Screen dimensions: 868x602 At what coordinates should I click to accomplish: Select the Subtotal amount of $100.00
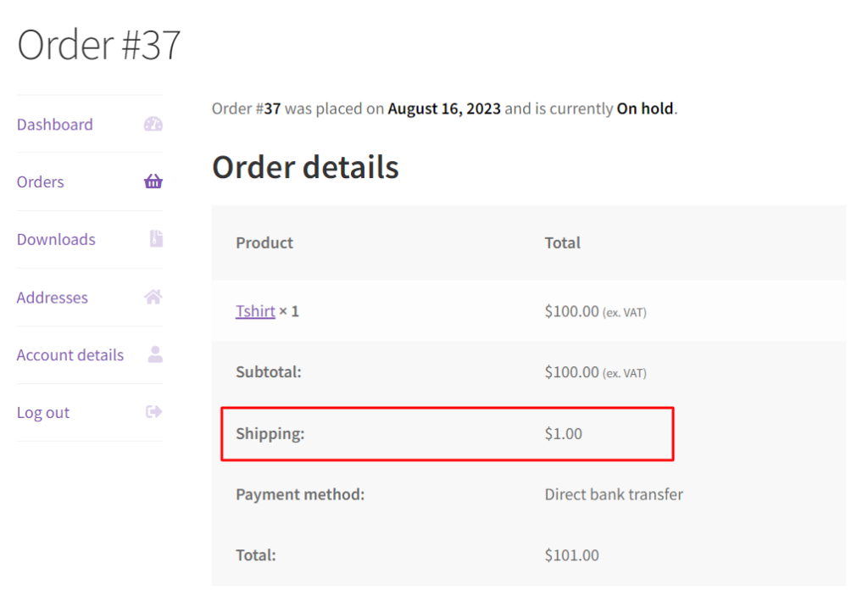(x=573, y=371)
